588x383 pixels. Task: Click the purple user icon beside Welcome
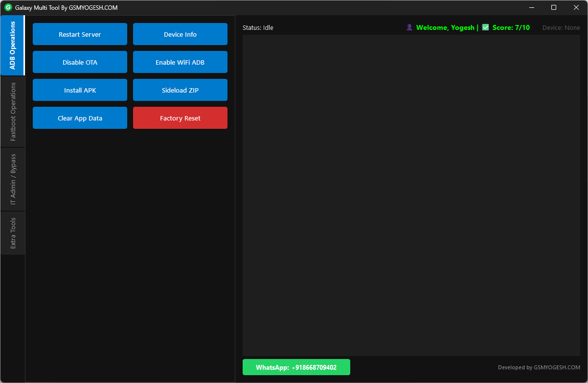coord(409,27)
